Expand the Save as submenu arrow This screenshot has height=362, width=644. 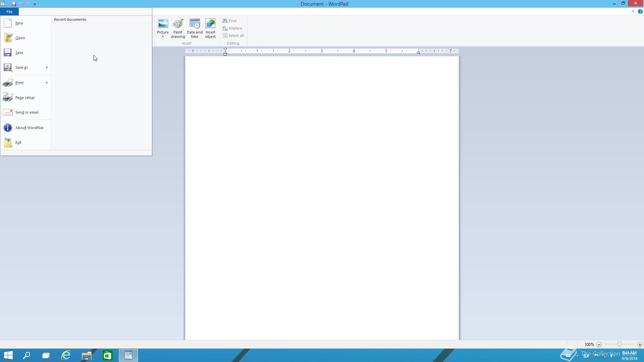[47, 67]
